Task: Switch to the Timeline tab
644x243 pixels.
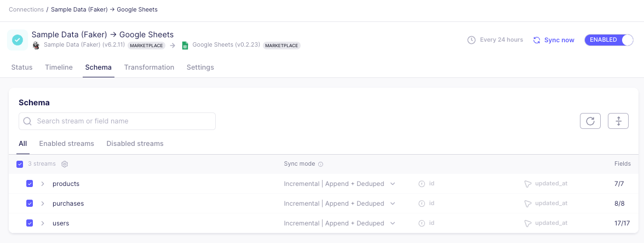Action: pos(59,67)
